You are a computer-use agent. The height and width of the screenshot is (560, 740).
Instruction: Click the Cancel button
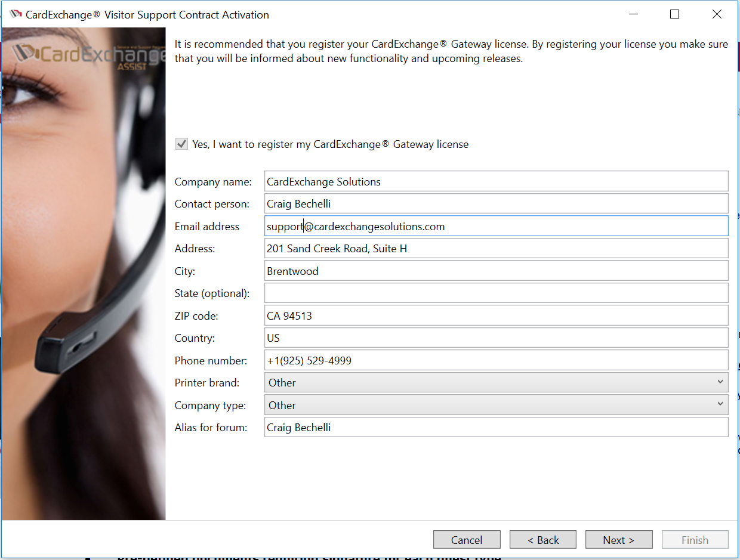467,540
